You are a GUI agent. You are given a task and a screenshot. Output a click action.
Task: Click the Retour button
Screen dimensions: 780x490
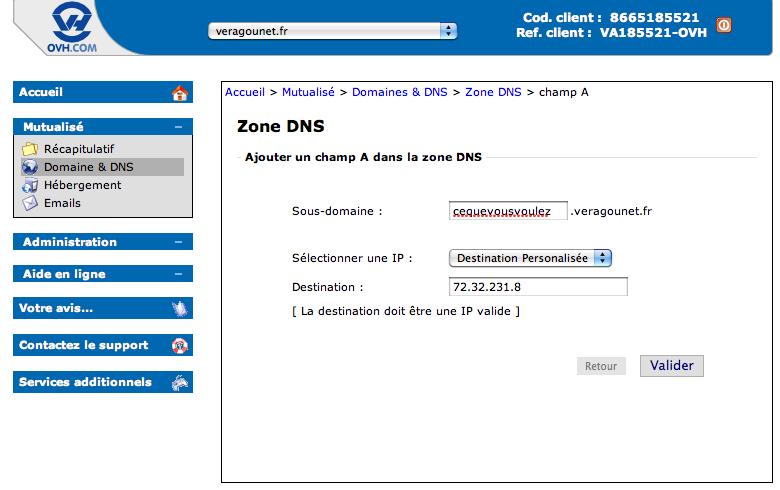point(601,366)
